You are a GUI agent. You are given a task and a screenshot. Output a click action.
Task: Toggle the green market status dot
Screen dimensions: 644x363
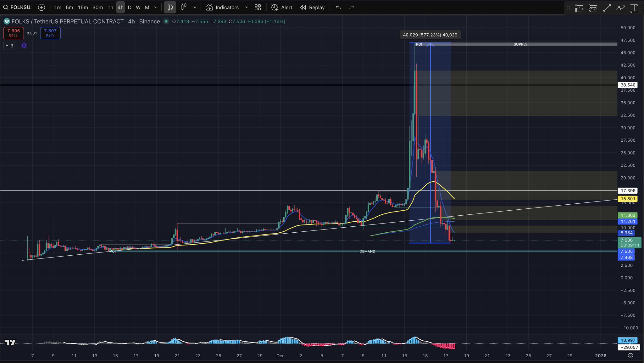tap(166, 21)
